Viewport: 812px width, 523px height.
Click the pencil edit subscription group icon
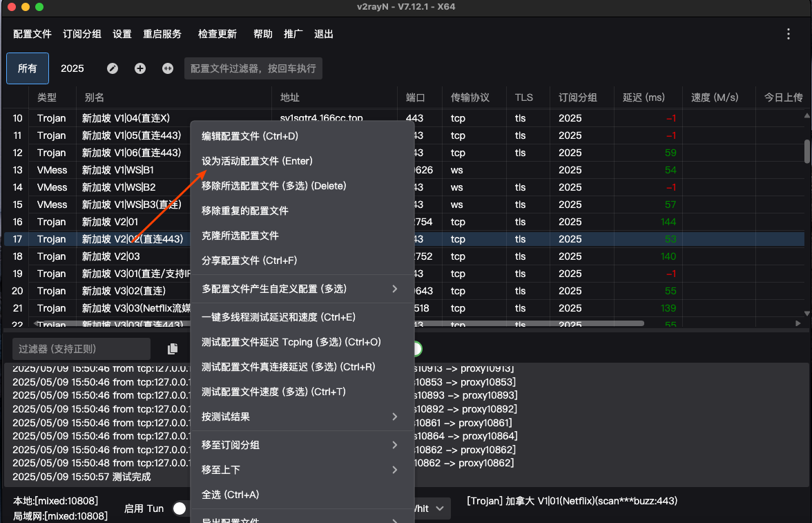(113, 68)
